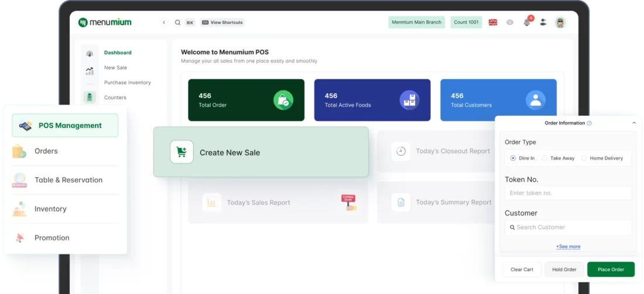The image size is (644, 294).
Task: Open View Shortcuts
Action: (222, 23)
